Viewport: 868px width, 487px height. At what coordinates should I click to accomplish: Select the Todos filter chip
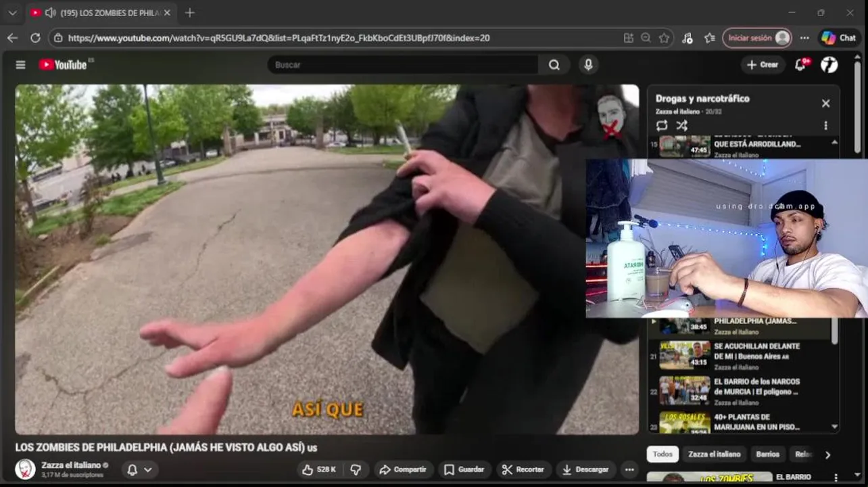pyautogui.click(x=662, y=454)
